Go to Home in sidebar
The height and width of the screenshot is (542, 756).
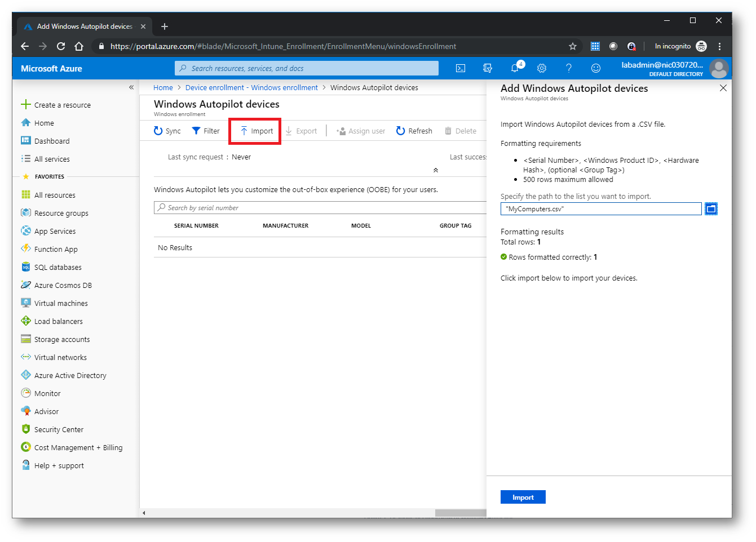coord(38,123)
